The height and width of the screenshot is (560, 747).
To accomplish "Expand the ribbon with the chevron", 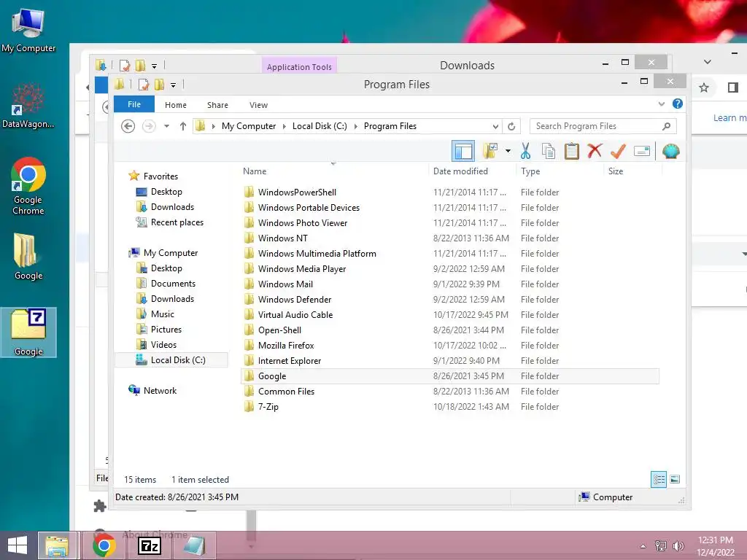I will 661,104.
